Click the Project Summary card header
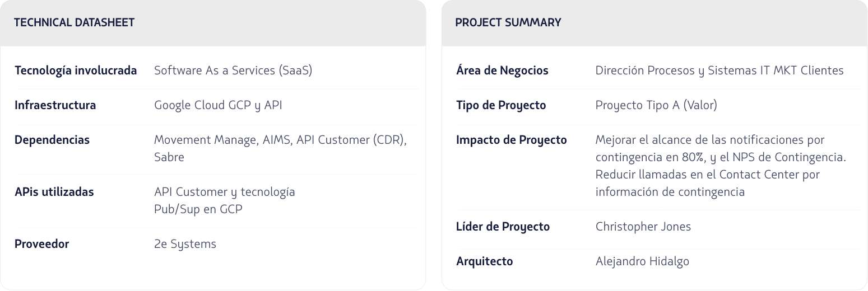 pos(508,23)
